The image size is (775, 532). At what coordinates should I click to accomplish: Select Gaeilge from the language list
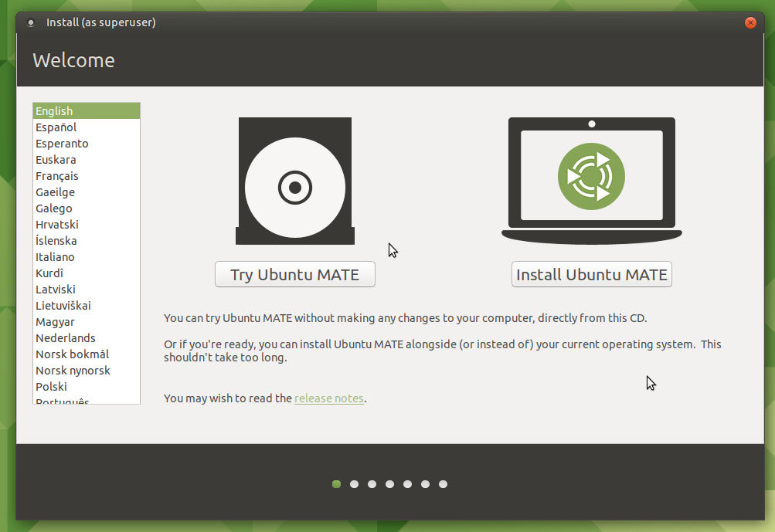click(x=87, y=192)
